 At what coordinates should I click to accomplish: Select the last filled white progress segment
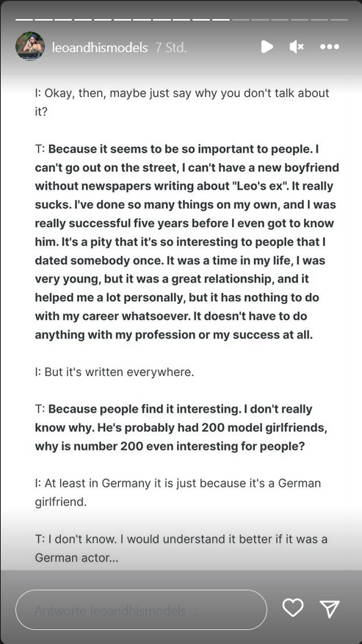(x=221, y=19)
